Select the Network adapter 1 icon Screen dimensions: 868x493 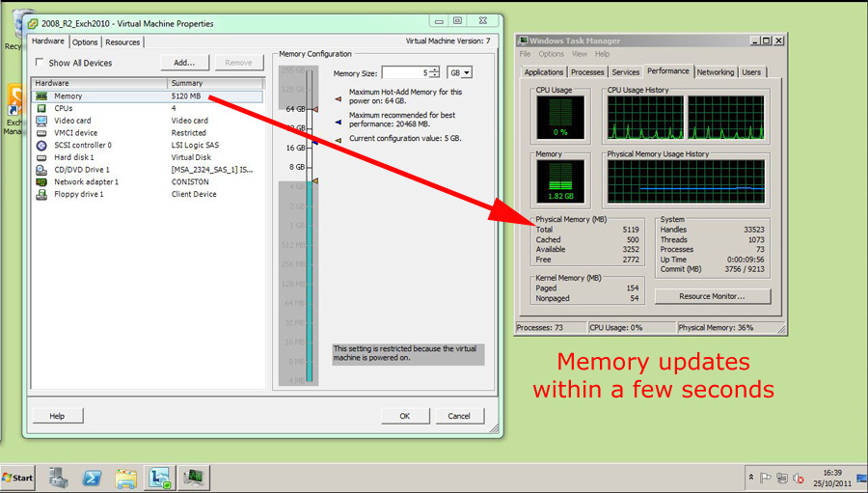tap(41, 181)
